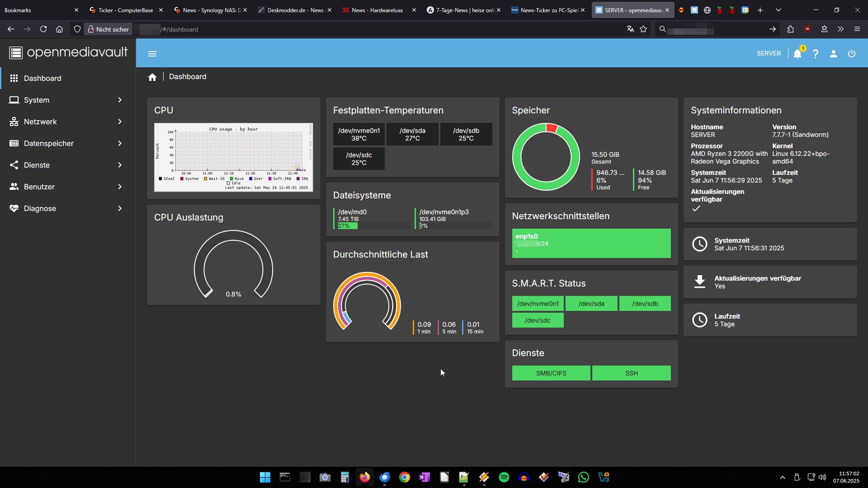The image size is (868, 488).
Task: Bookmark the page with the star icon
Action: (x=643, y=29)
